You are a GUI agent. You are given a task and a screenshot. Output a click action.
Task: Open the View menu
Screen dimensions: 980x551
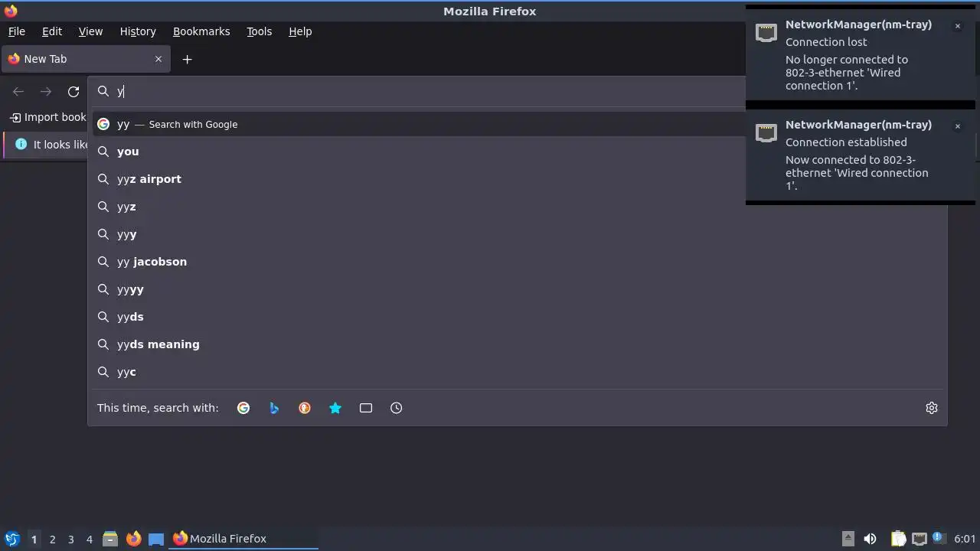pyautogui.click(x=90, y=31)
